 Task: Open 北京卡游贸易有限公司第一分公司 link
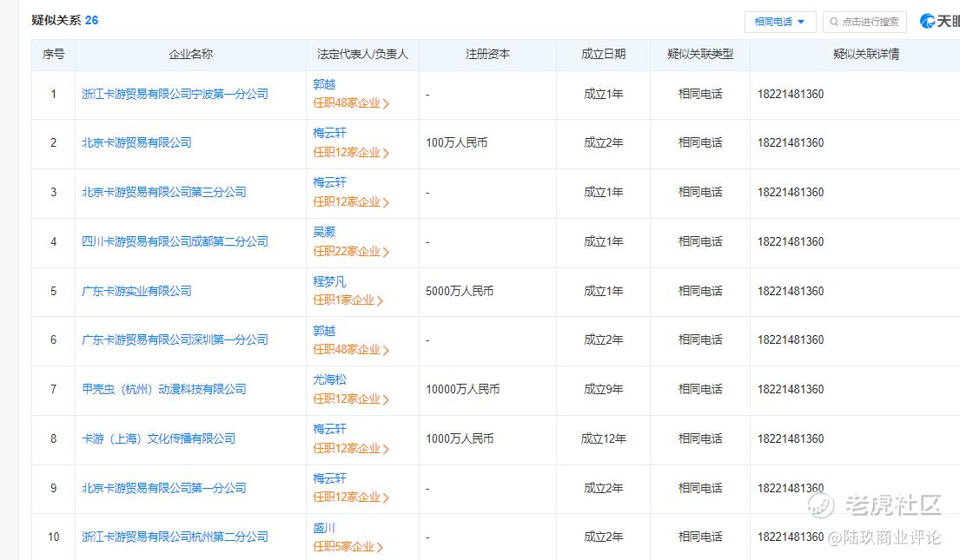164,489
